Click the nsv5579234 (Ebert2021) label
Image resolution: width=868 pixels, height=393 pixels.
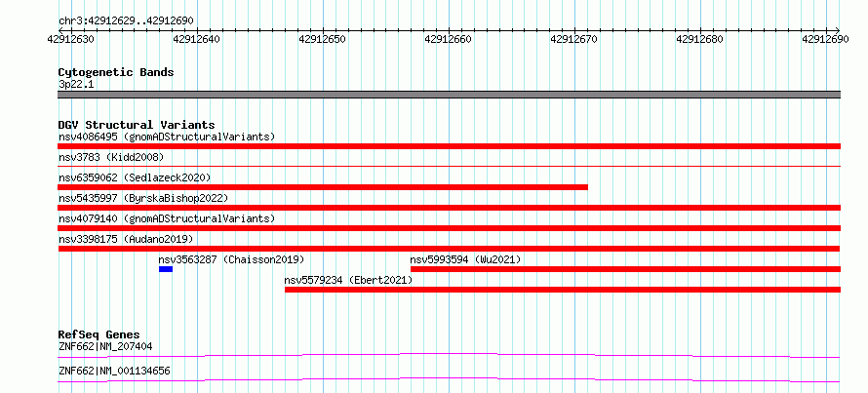click(x=349, y=280)
